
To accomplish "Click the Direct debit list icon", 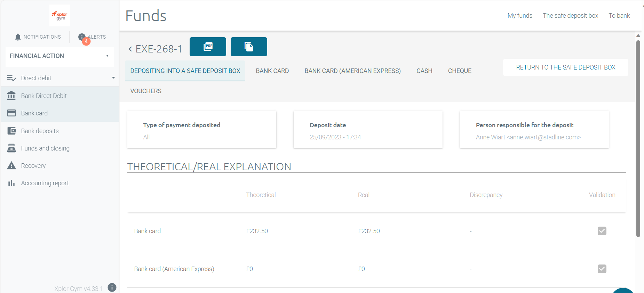I will point(11,78).
